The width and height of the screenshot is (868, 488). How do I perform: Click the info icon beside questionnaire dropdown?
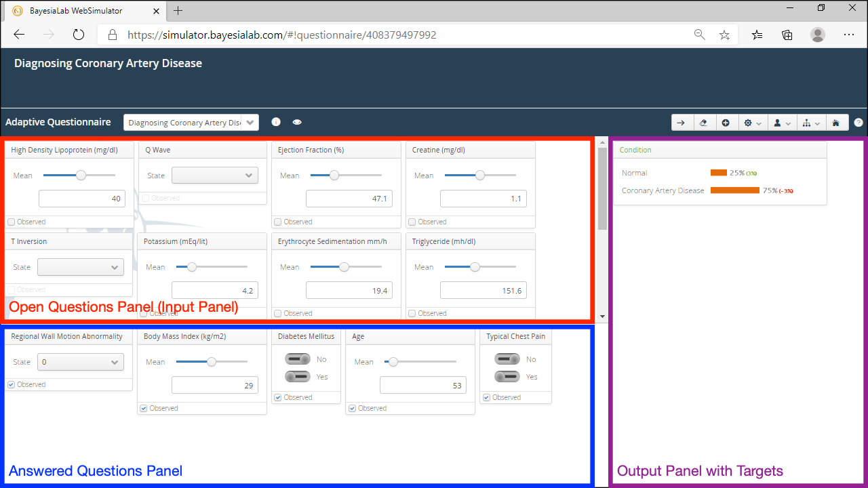click(276, 122)
